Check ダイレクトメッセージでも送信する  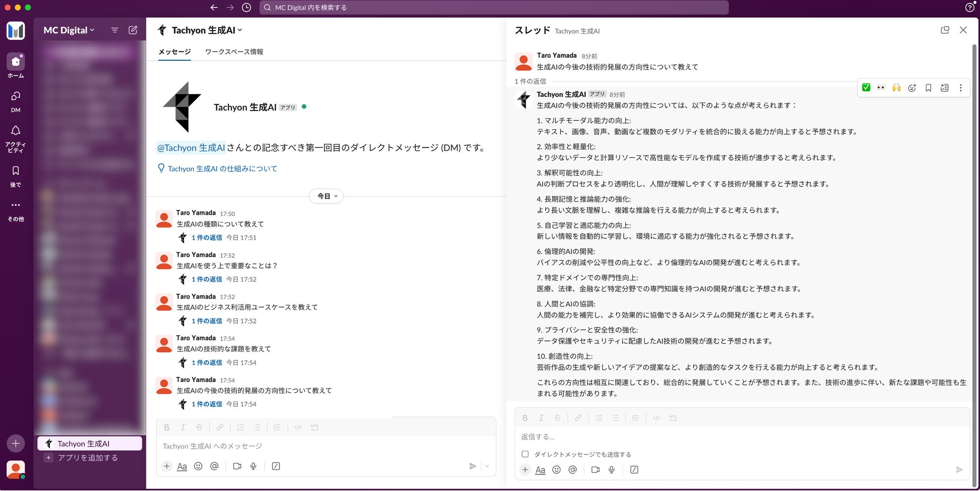525,454
